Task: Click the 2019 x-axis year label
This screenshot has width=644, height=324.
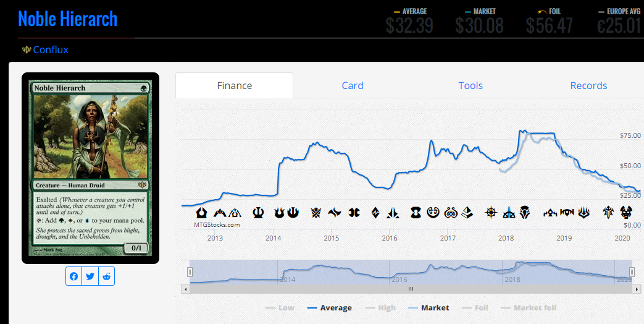Action: click(564, 238)
